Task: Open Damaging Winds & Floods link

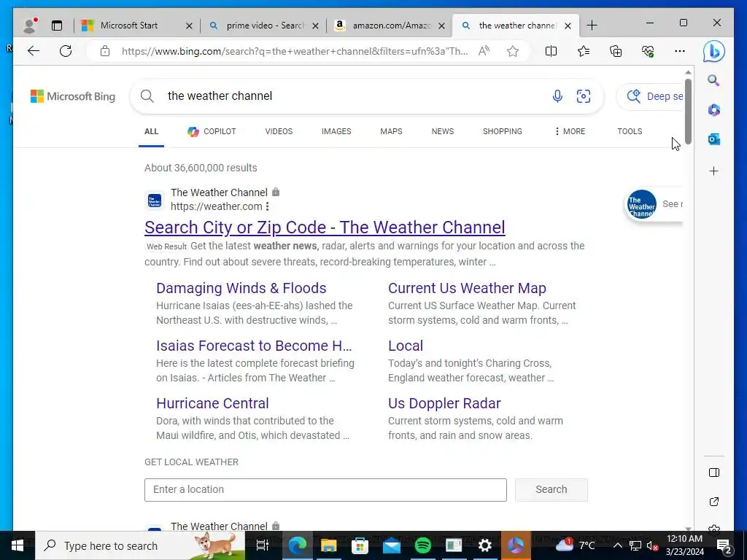Action: click(241, 288)
